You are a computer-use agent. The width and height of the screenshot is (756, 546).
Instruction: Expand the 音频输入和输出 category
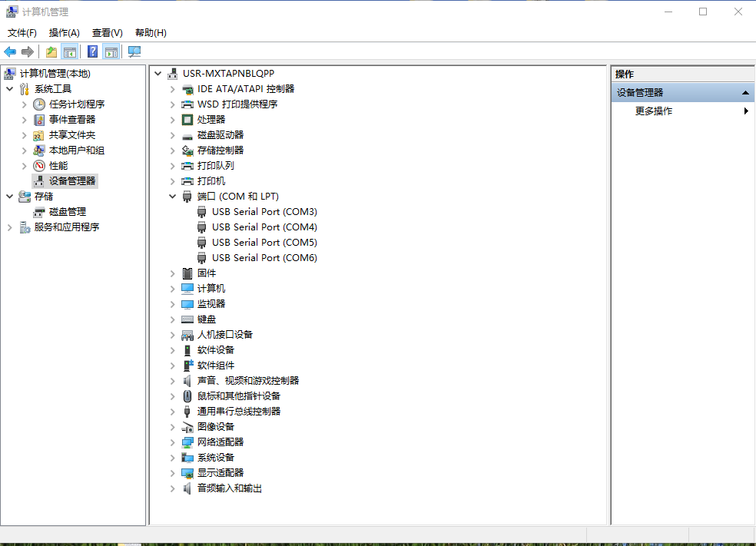pyautogui.click(x=172, y=488)
